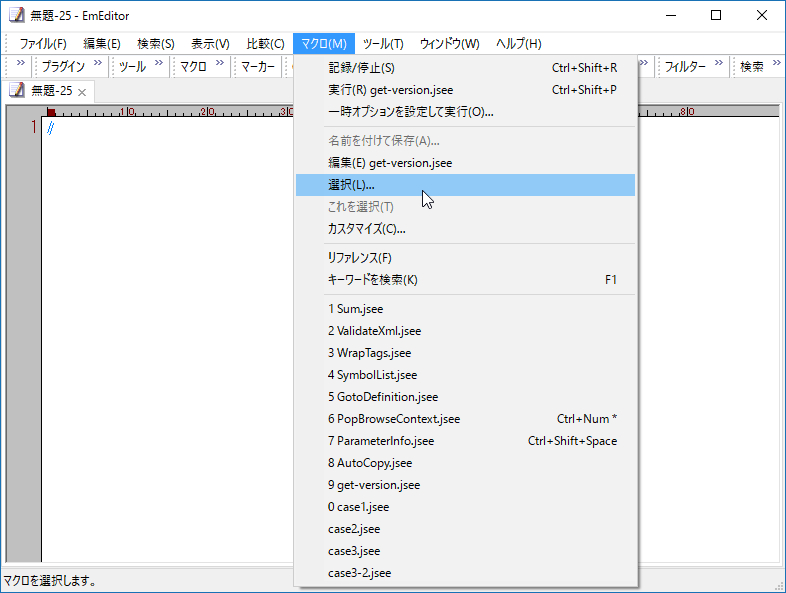Open the ツール(T) menu

click(x=383, y=44)
